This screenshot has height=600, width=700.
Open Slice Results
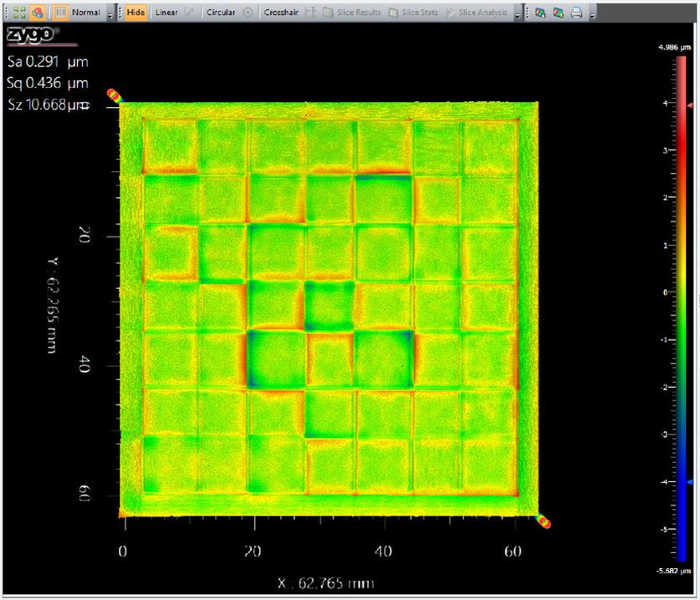[x=351, y=13]
